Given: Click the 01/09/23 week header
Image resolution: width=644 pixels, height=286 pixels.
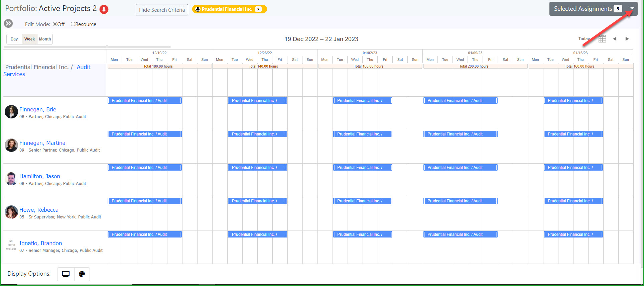Looking at the screenshot, I should click(475, 53).
